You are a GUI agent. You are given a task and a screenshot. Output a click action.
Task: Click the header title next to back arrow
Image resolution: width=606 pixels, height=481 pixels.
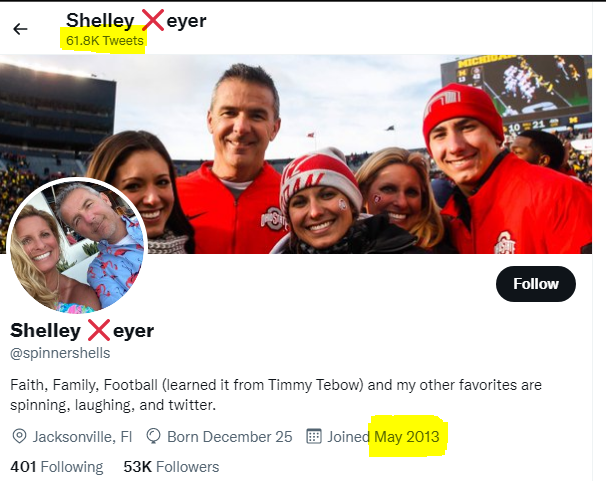point(136,19)
